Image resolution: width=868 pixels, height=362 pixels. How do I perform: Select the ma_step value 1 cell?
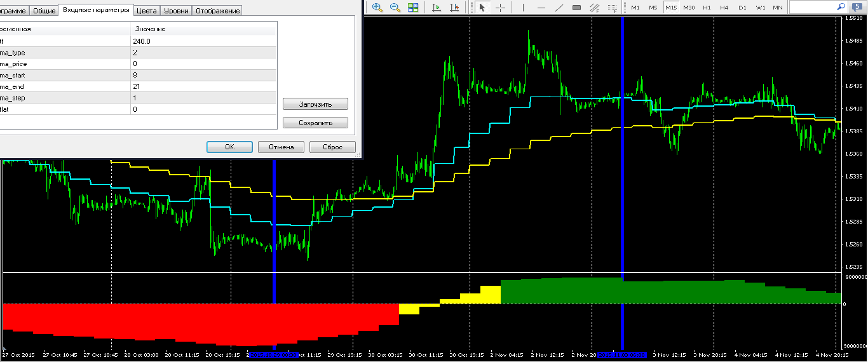[203, 98]
